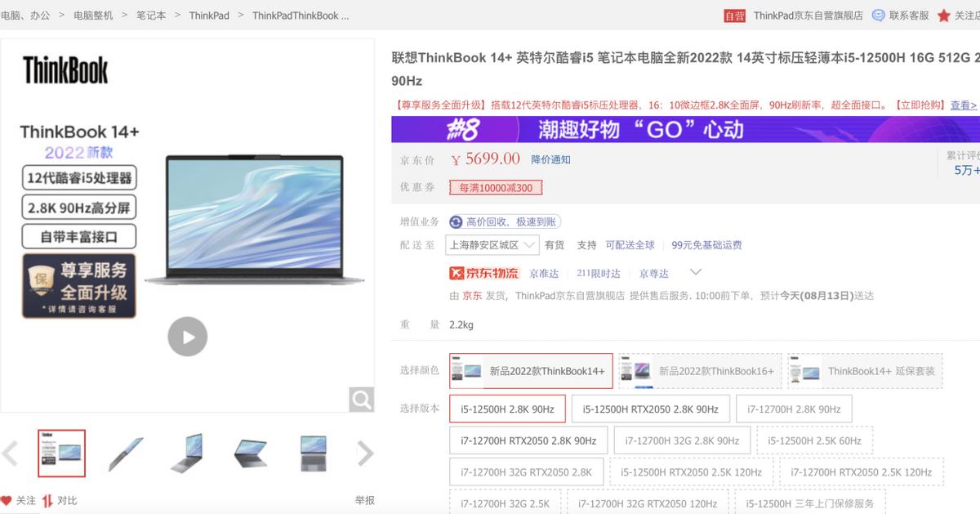
Task: Open the 上海静安区城区 delivery region dropdown
Action: click(493, 244)
